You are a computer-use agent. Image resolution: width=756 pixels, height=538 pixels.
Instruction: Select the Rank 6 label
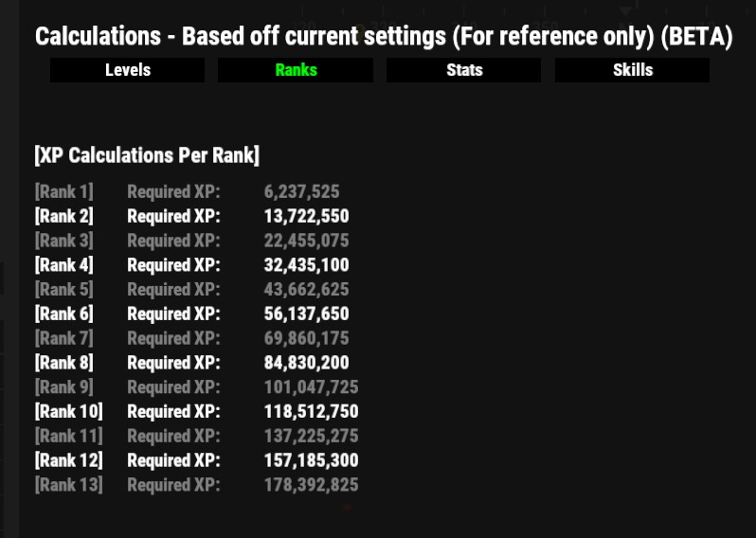64,314
